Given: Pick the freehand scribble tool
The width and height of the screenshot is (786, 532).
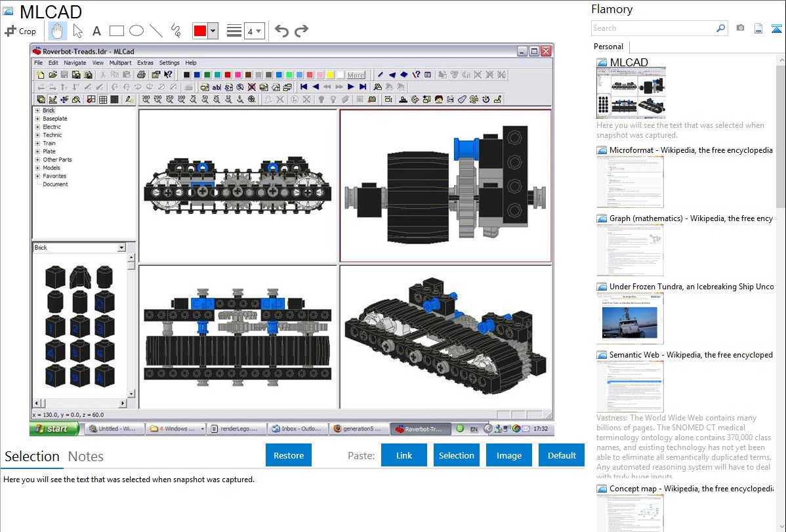Looking at the screenshot, I should (x=176, y=31).
